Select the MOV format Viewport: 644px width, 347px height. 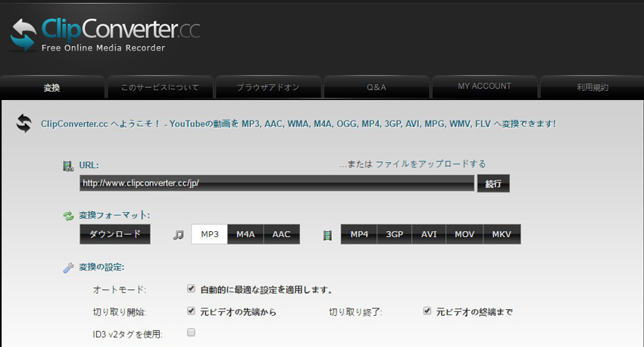tap(464, 234)
